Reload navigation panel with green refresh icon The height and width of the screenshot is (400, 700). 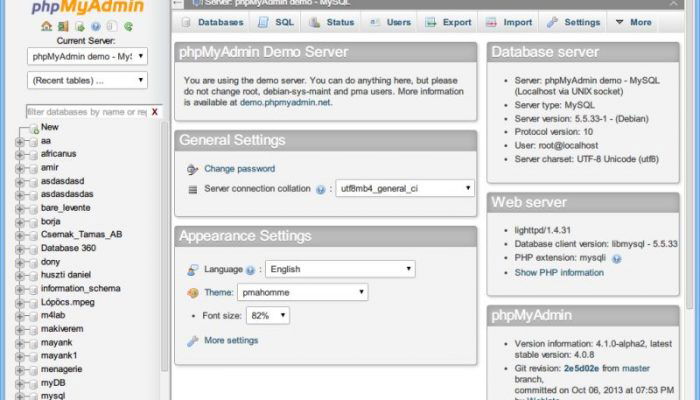pyautogui.click(x=129, y=26)
